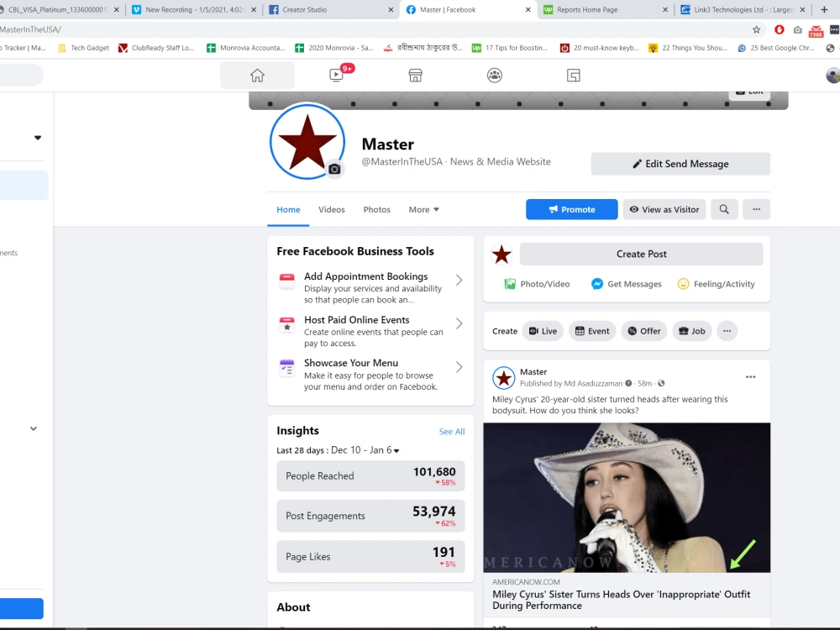Click the Master page star profile picture
Screen dimensions: 840x630
307,141
